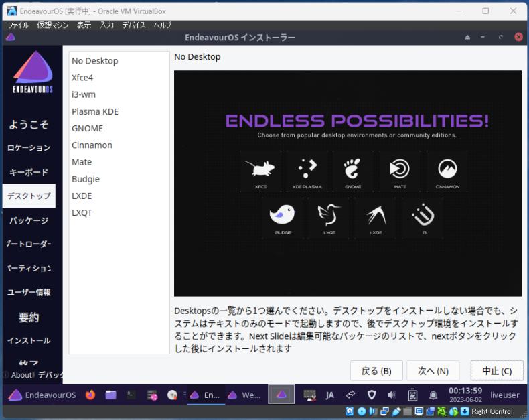Click the VirtualBox optical disk status icon
Image resolution: width=529 pixels, height=420 pixels.
[x=362, y=411]
